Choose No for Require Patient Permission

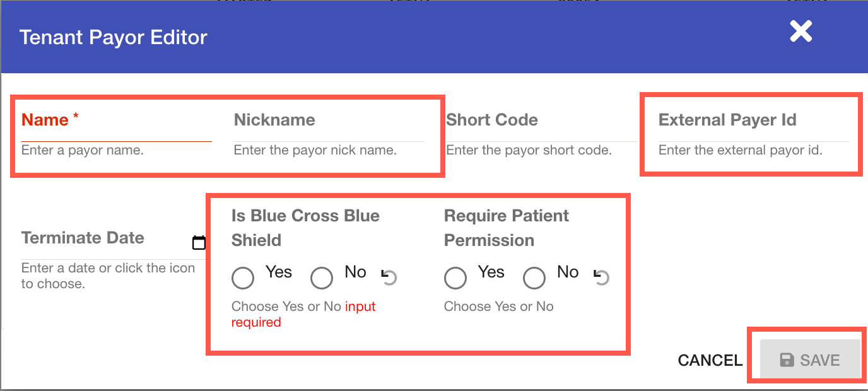(534, 277)
